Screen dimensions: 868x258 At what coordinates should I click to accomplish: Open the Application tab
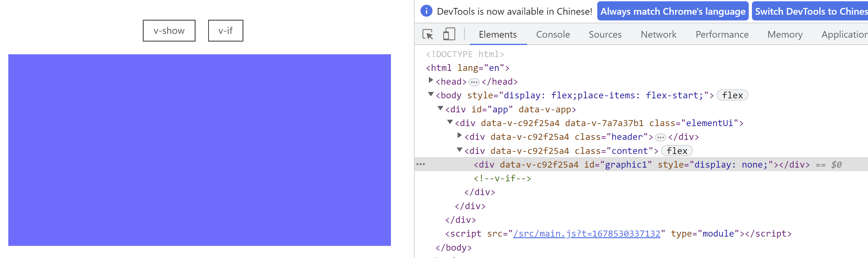click(x=844, y=34)
